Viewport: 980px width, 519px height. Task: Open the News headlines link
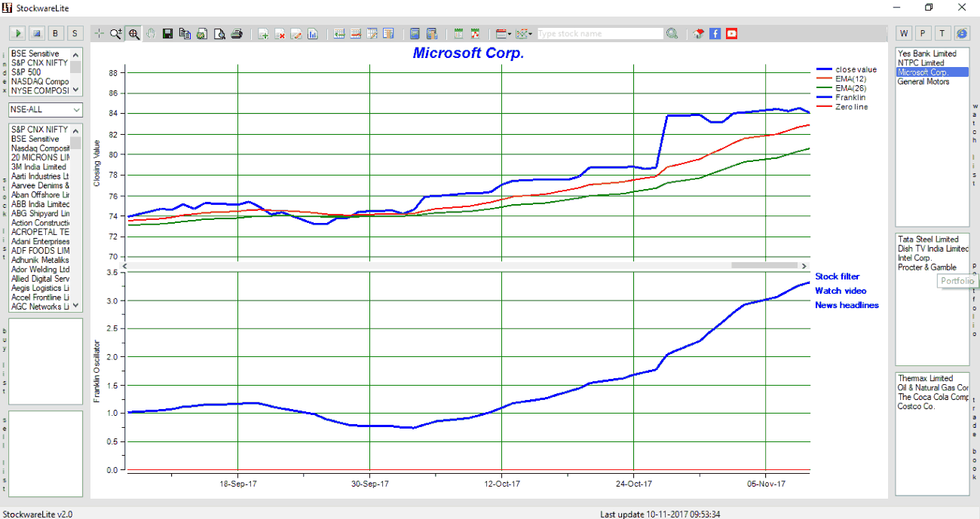click(847, 305)
